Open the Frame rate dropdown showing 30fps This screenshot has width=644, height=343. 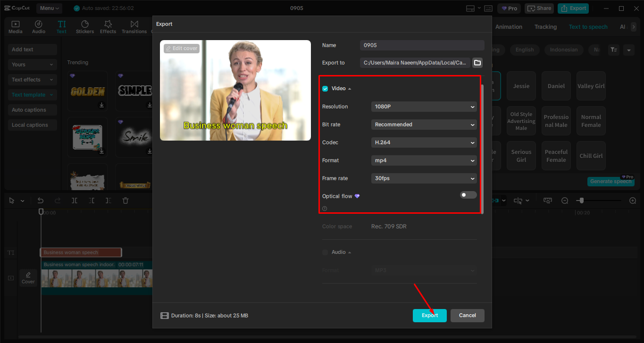tap(423, 178)
